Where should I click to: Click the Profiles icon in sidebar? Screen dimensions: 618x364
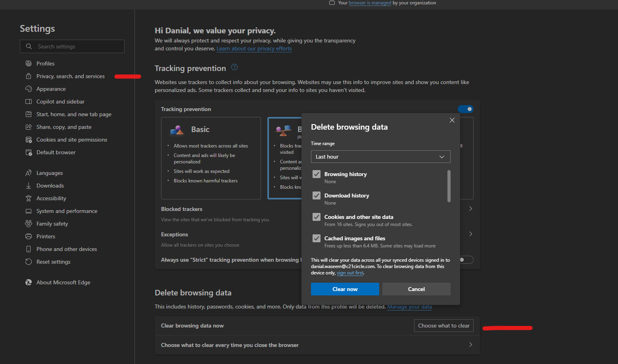click(29, 63)
